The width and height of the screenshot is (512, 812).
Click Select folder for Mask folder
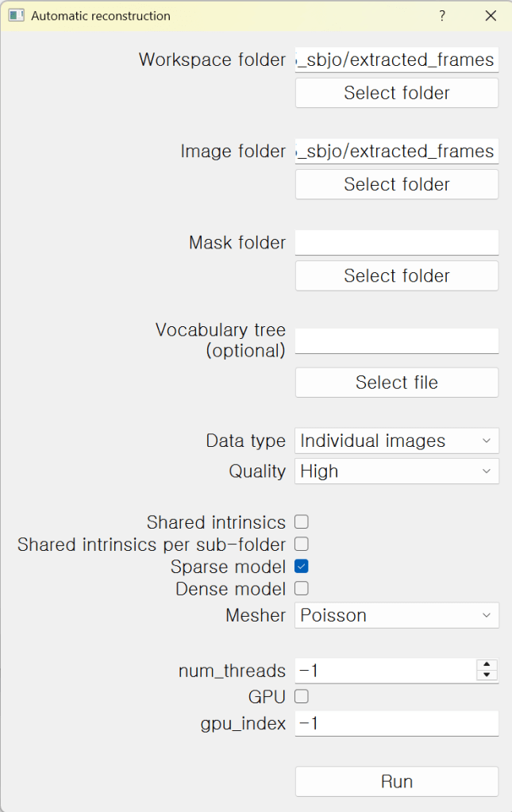(x=396, y=275)
